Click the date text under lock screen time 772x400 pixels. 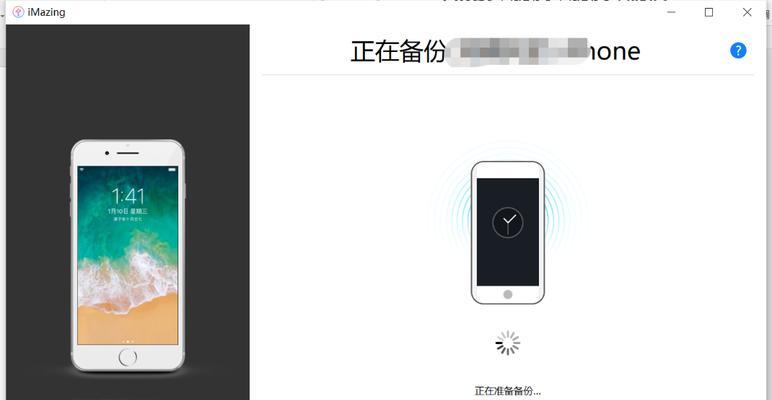[128, 211]
